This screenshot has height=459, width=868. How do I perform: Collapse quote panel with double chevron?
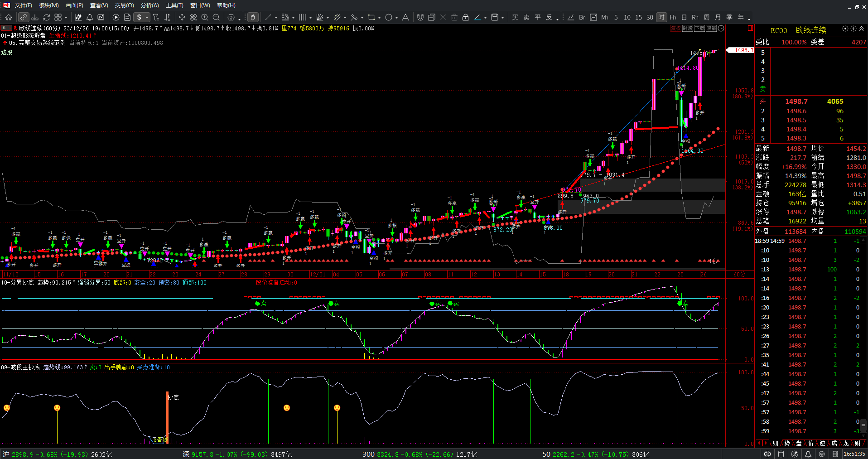click(x=862, y=29)
